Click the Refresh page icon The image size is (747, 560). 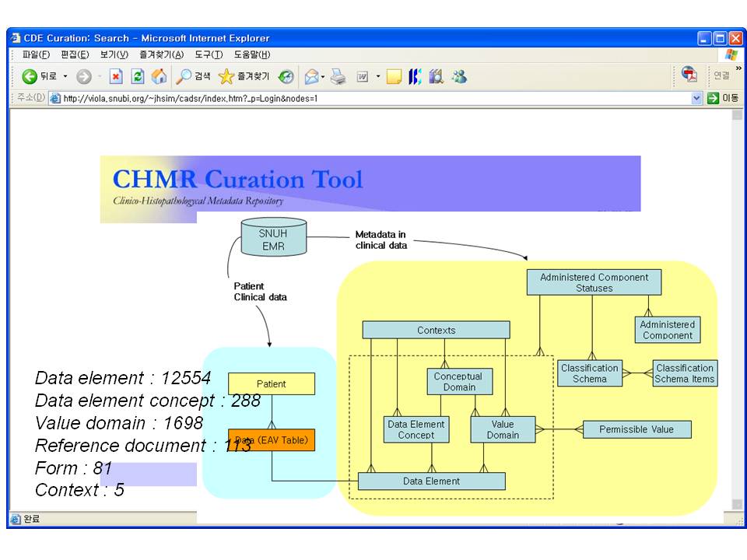(138, 76)
